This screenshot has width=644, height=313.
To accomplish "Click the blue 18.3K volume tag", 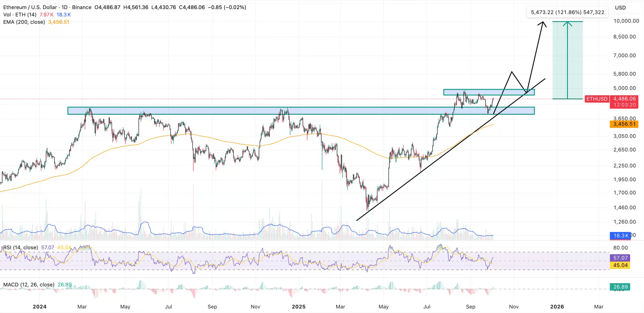I will point(621,235).
